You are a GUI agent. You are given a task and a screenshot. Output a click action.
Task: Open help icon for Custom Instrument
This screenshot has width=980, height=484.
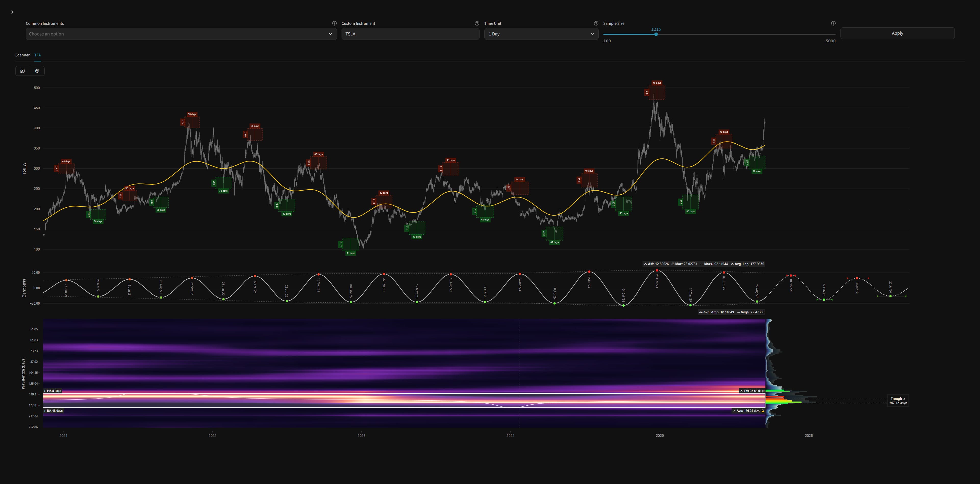pos(477,23)
